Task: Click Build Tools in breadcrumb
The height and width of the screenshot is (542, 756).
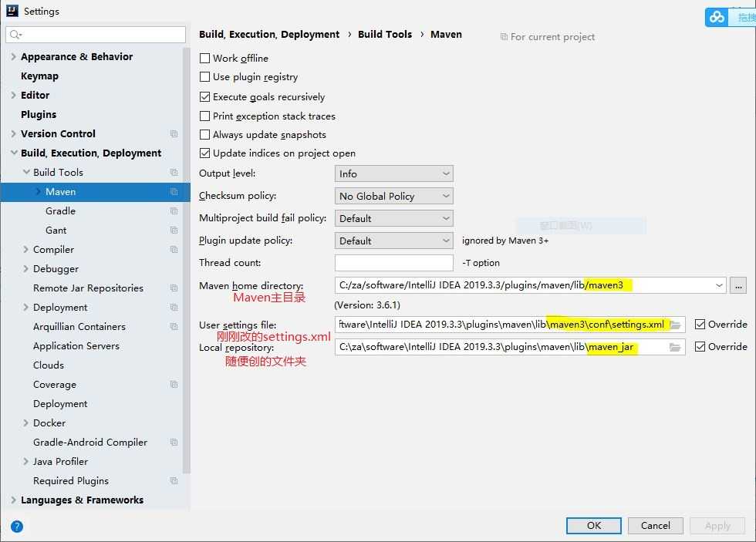Action: pyautogui.click(x=385, y=34)
